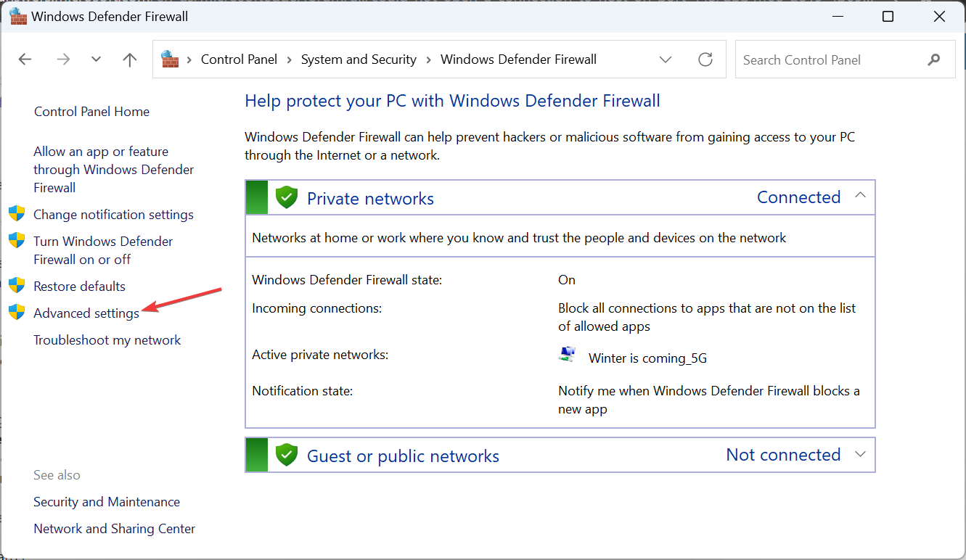Click the green shield on Private networks
Image resolution: width=966 pixels, height=560 pixels.
coord(287,197)
